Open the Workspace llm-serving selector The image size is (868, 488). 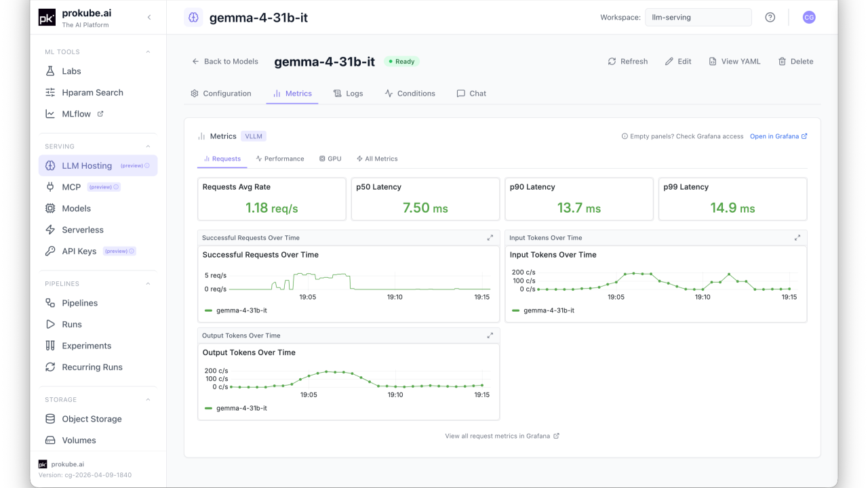point(698,18)
